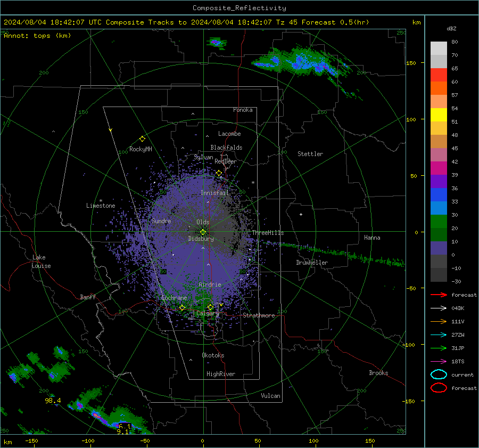
Task: Click the magenta 18TS arrow icon
Action: pyautogui.click(x=439, y=362)
